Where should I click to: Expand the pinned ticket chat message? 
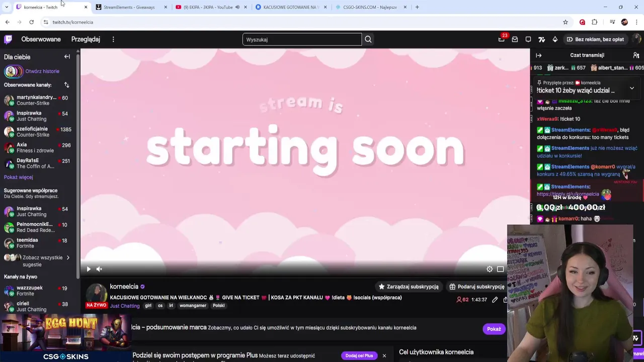pyautogui.click(x=632, y=88)
